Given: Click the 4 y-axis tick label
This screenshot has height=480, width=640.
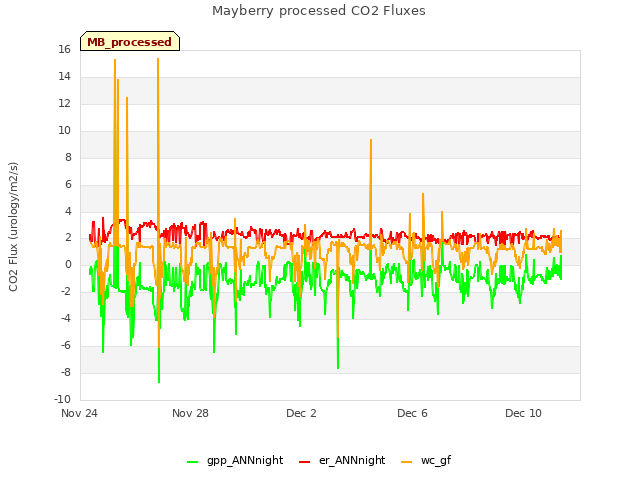Looking at the screenshot, I should (x=68, y=211).
